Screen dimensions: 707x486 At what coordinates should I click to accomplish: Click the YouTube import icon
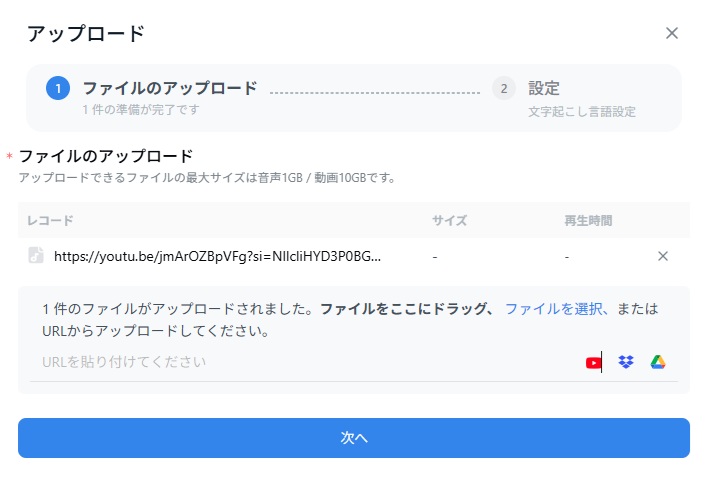click(x=594, y=362)
